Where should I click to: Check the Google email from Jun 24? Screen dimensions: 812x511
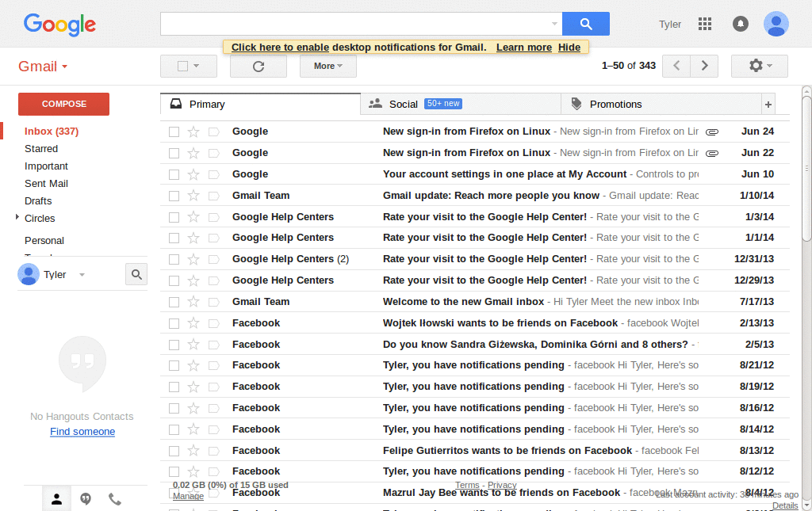click(x=174, y=132)
